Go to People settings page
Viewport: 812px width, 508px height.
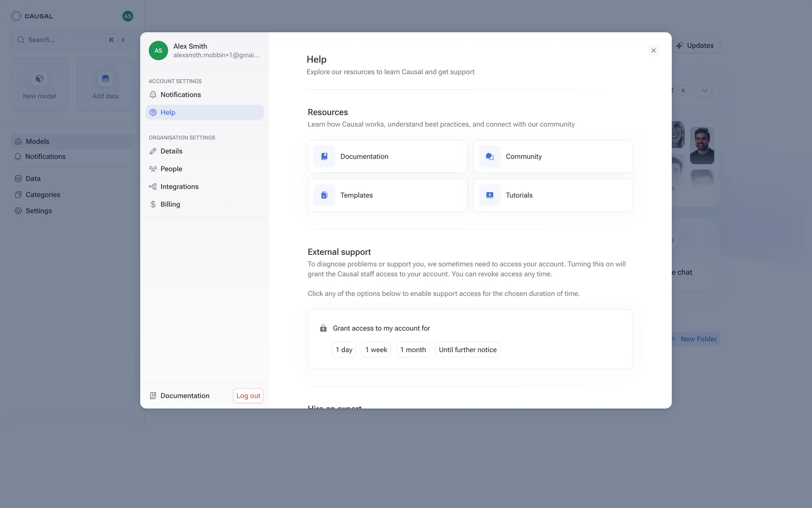click(x=171, y=169)
